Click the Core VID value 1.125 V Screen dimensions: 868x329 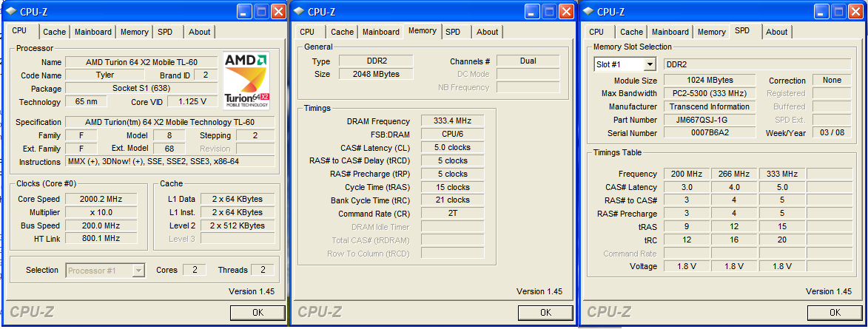(x=192, y=102)
